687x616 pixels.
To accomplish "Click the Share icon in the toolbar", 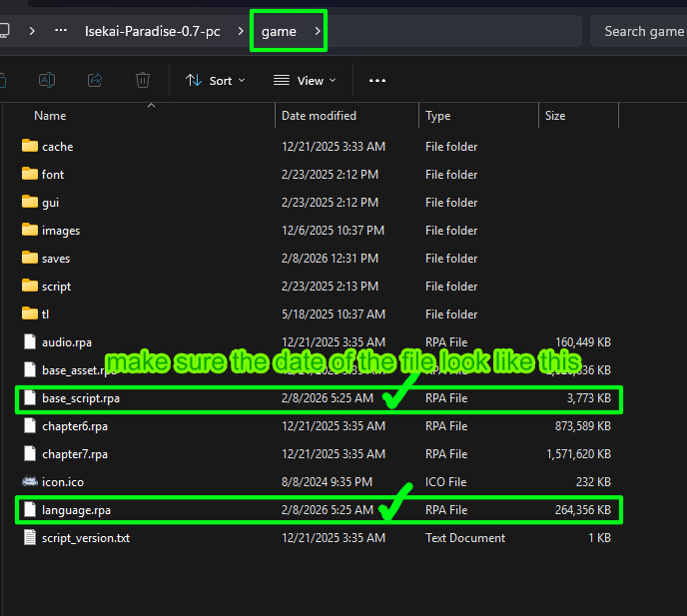I will 95,80.
